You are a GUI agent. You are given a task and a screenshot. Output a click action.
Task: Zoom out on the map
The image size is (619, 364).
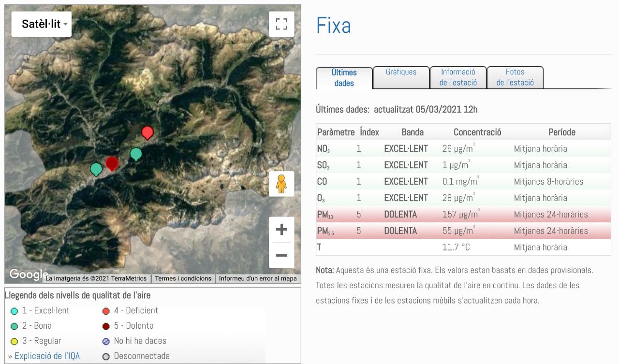pyautogui.click(x=281, y=255)
